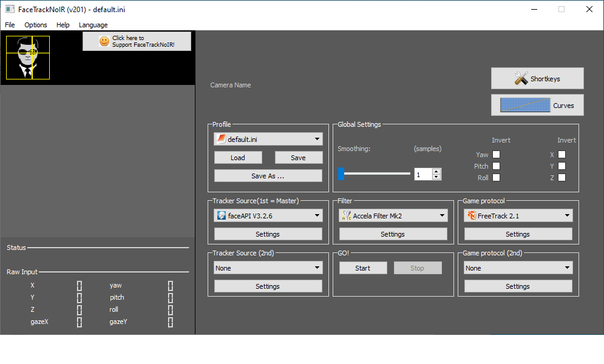This screenshot has width=604, height=364.
Task: Expand the Tracker Source (2nd) dropdown
Action: (x=268, y=268)
